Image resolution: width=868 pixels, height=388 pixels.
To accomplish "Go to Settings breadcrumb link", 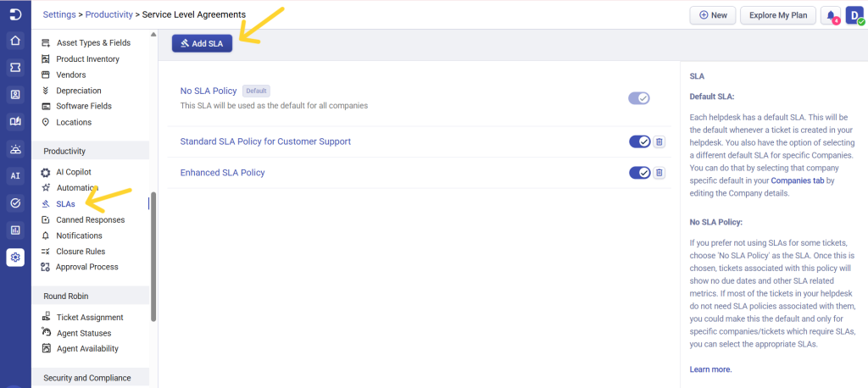I will pos(59,14).
